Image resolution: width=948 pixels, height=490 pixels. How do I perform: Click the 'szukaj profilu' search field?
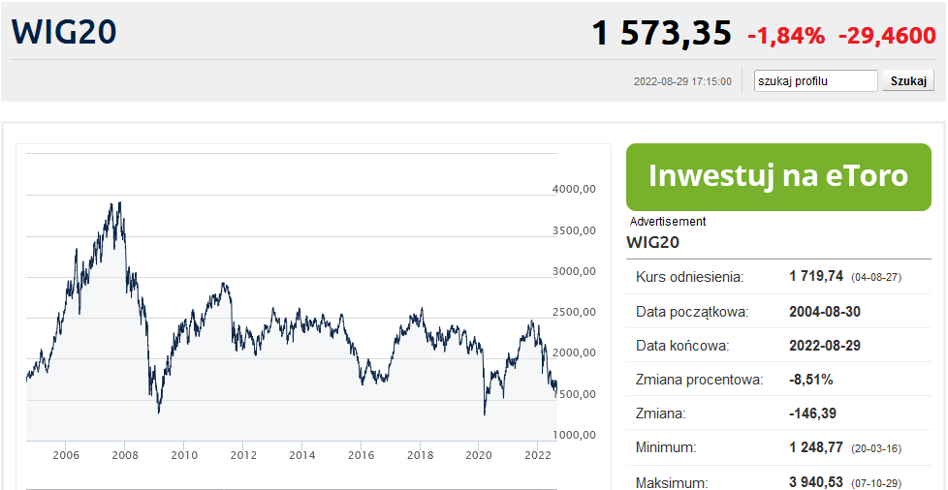815,81
